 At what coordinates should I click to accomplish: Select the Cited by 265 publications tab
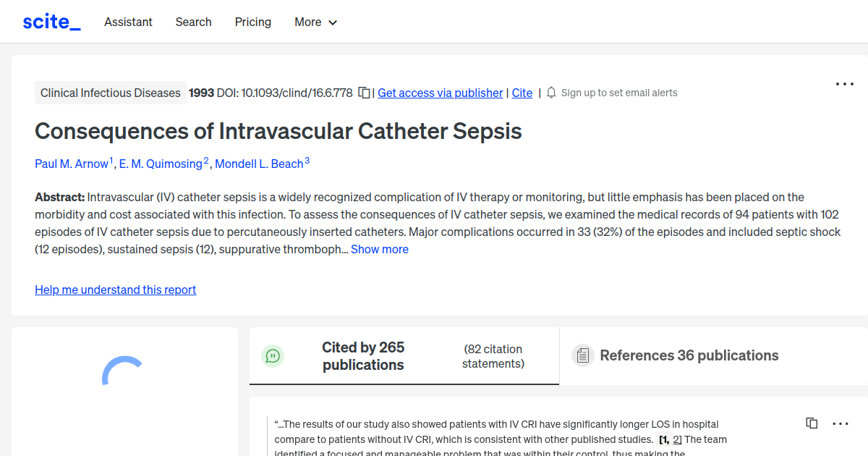pos(363,355)
